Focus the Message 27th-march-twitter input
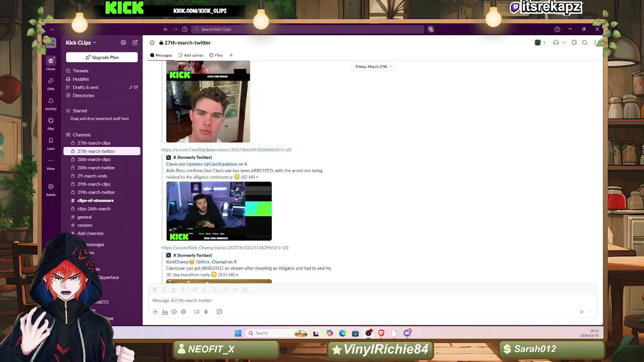 (372, 301)
